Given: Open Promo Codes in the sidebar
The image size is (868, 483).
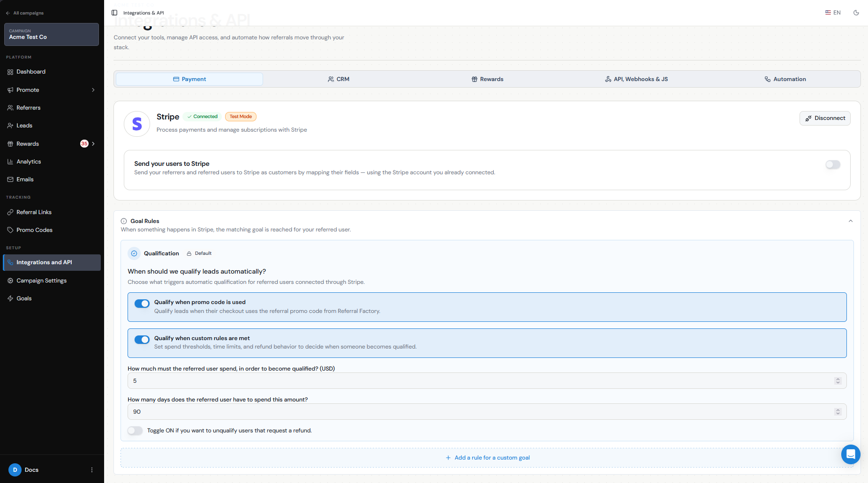Looking at the screenshot, I should pyautogui.click(x=52, y=230).
